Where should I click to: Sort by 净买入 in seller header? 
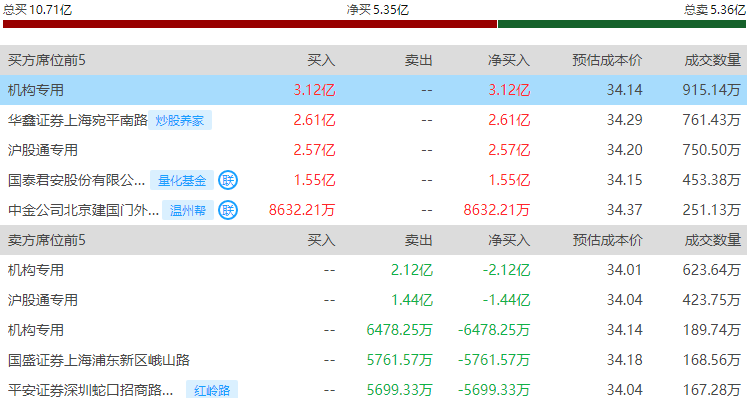509,240
